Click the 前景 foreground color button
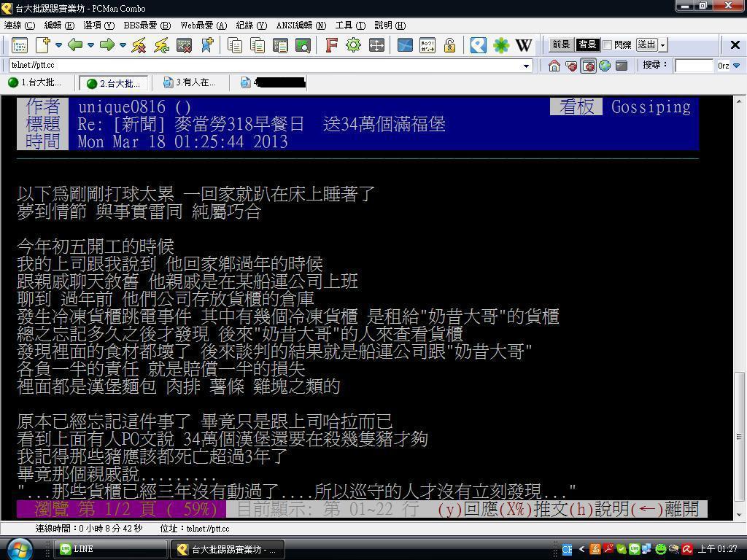Screen dimensions: 747x560 pyautogui.click(x=561, y=44)
